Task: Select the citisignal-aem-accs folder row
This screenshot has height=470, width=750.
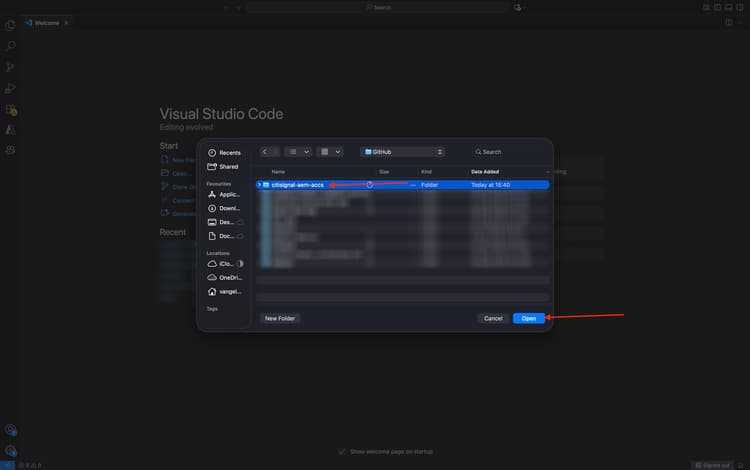Action: point(402,185)
